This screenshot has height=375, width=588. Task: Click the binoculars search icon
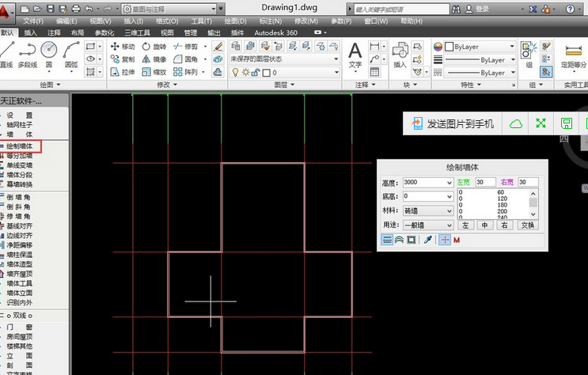(457, 9)
